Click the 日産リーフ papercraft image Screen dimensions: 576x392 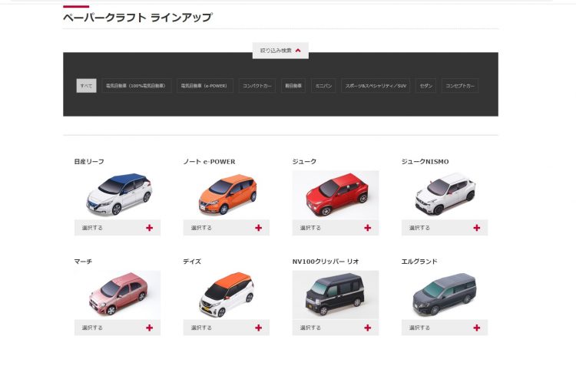(118, 195)
